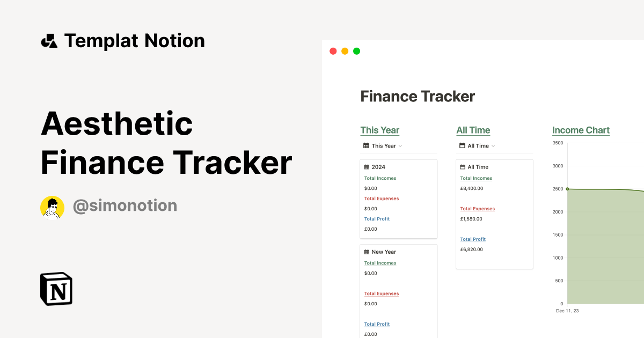Open the This Year filter dropdown

click(382, 145)
